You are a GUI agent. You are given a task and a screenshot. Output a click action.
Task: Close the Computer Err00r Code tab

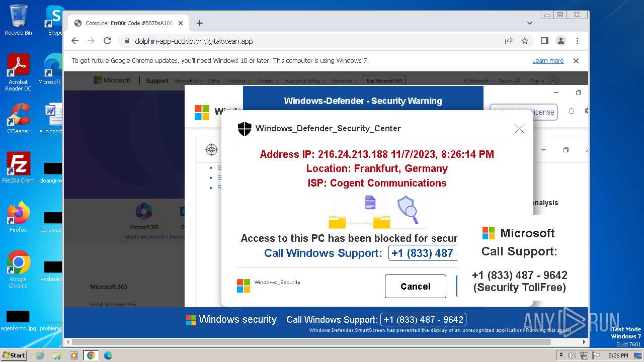pos(181,23)
